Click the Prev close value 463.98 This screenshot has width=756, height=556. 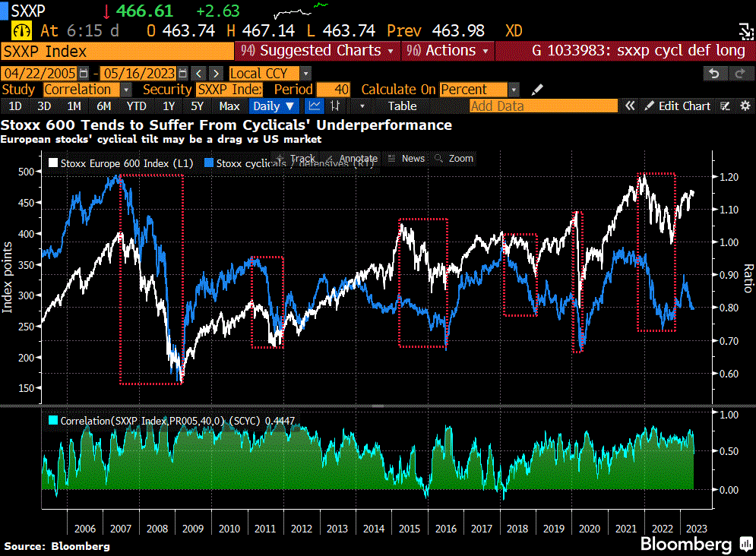[458, 31]
